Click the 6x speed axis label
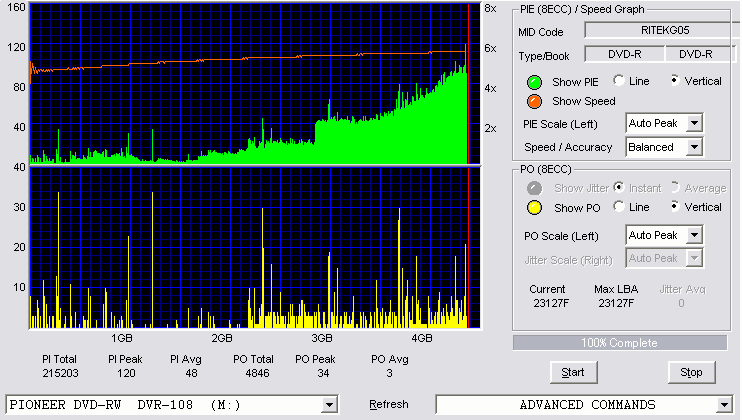This screenshot has width=742, height=420. pos(490,48)
